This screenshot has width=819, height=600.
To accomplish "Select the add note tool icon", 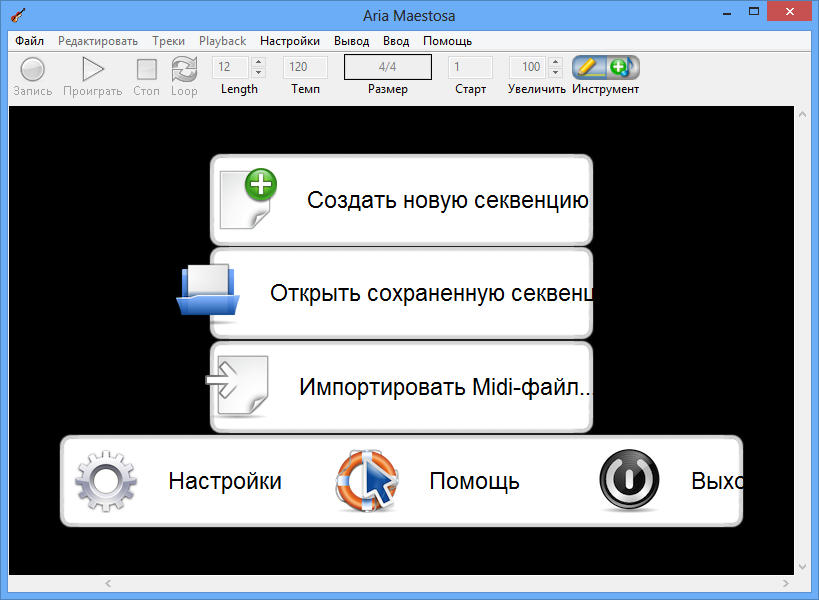I will coord(623,67).
